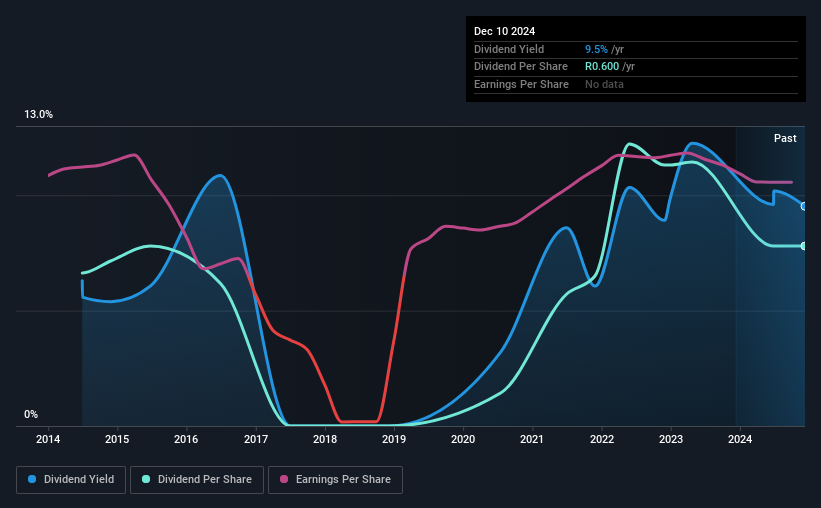
Task: Click the 2018 x-axis label
Action: pos(325,439)
